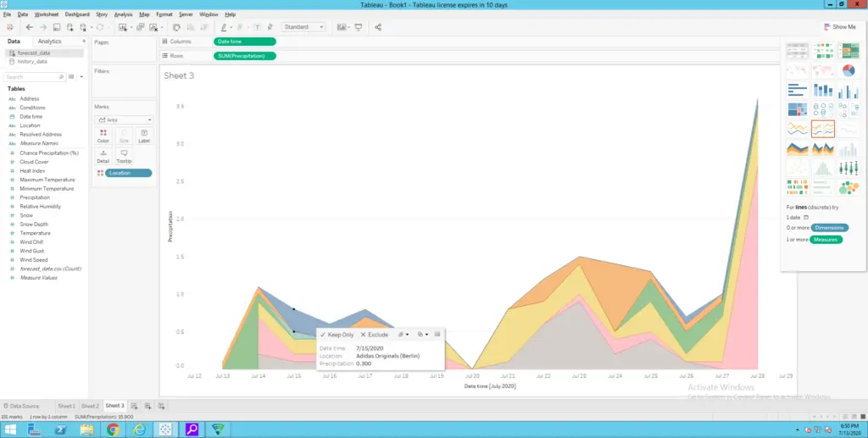Pick the box-and-whisker plot in Show Me
The width and height of the screenshot is (868, 438).
(848, 168)
